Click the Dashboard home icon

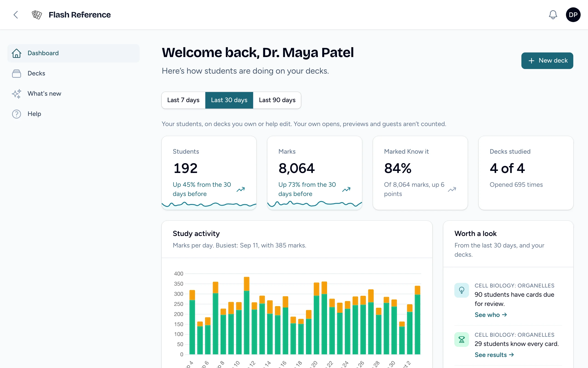click(17, 53)
